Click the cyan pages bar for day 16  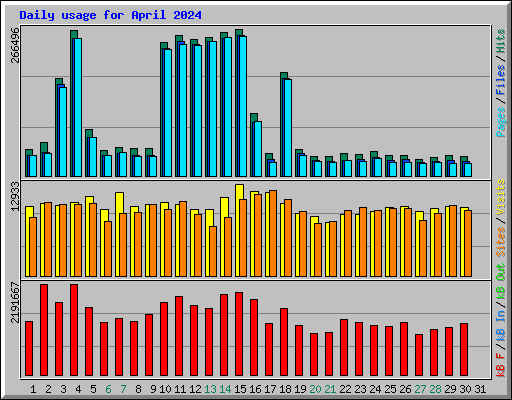pyautogui.click(x=258, y=149)
